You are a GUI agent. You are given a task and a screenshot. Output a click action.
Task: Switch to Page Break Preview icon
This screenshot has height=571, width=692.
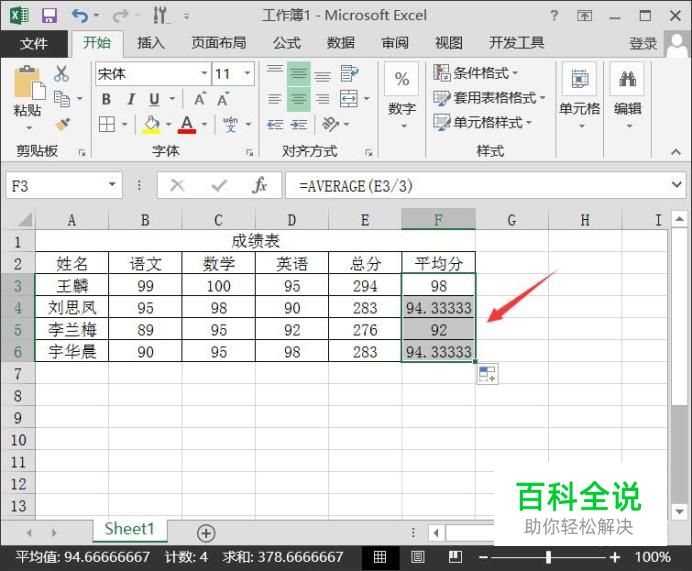(x=455, y=557)
